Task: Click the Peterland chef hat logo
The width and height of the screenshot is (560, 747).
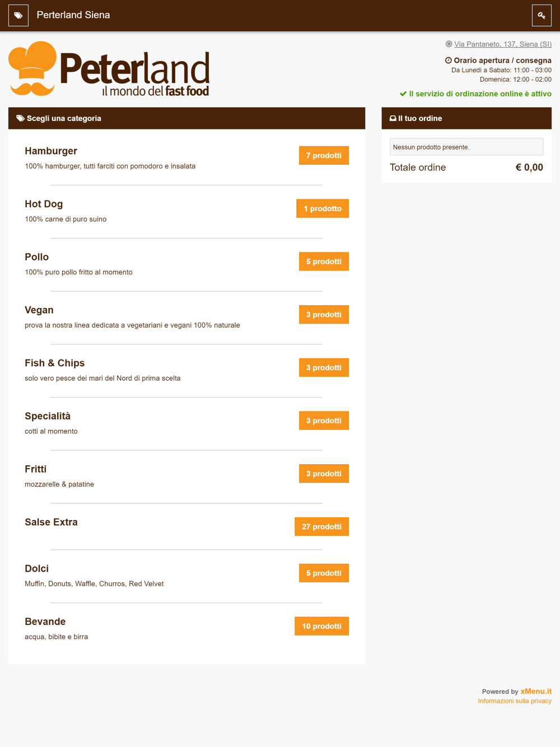Action: (109, 69)
